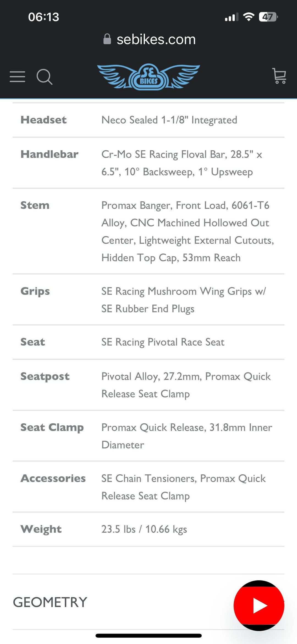Tap the padlock security icon
The height and width of the screenshot is (644, 297).
pyautogui.click(x=107, y=39)
